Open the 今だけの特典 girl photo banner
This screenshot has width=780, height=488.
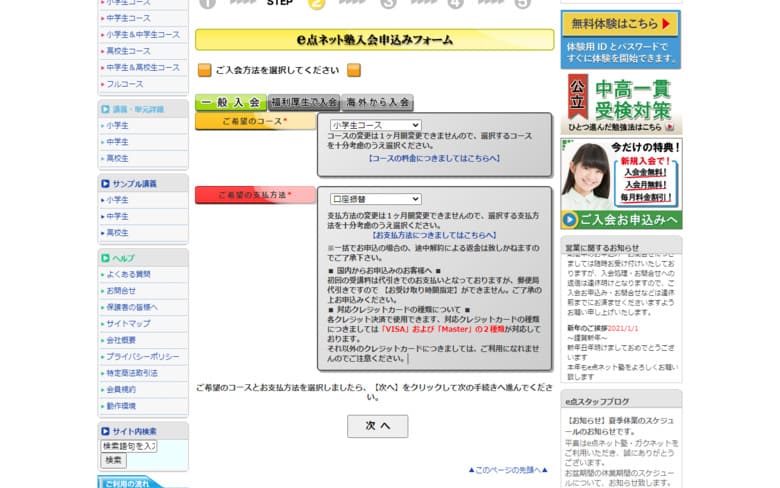pos(621,174)
